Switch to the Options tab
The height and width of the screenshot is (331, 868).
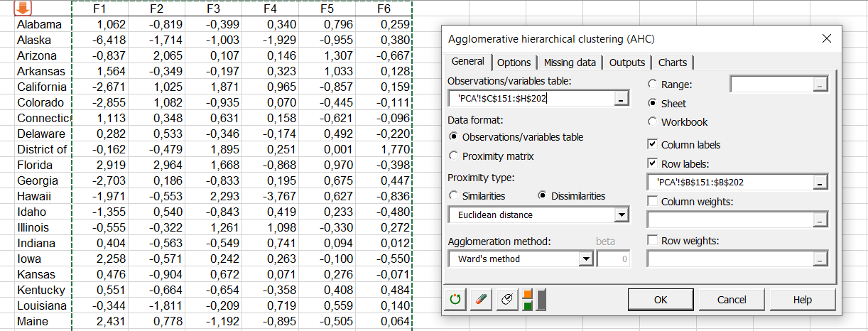click(x=514, y=63)
